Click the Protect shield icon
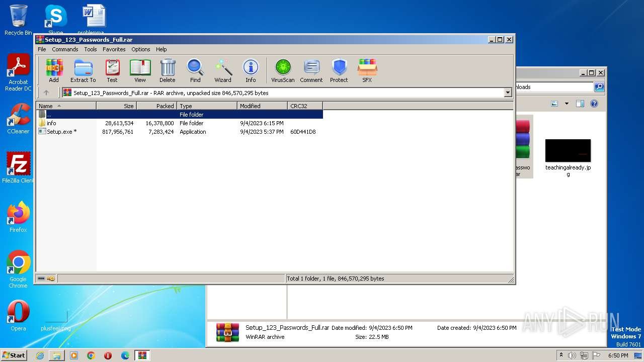The height and width of the screenshot is (362, 644). (x=339, y=70)
